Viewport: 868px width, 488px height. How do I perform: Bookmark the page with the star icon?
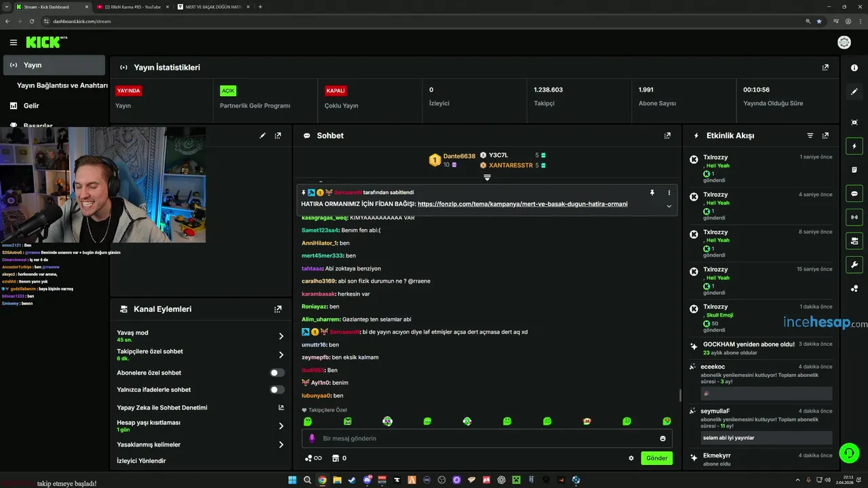pyautogui.click(x=819, y=21)
